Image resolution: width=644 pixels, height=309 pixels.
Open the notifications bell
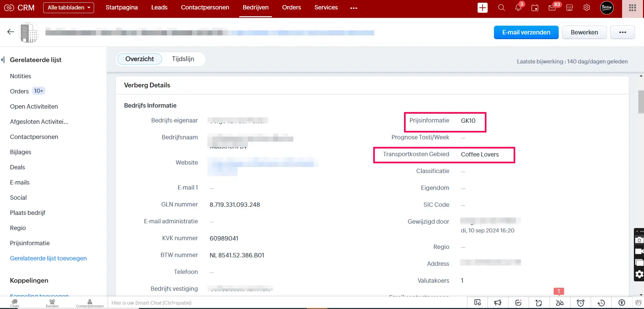coord(519,7)
